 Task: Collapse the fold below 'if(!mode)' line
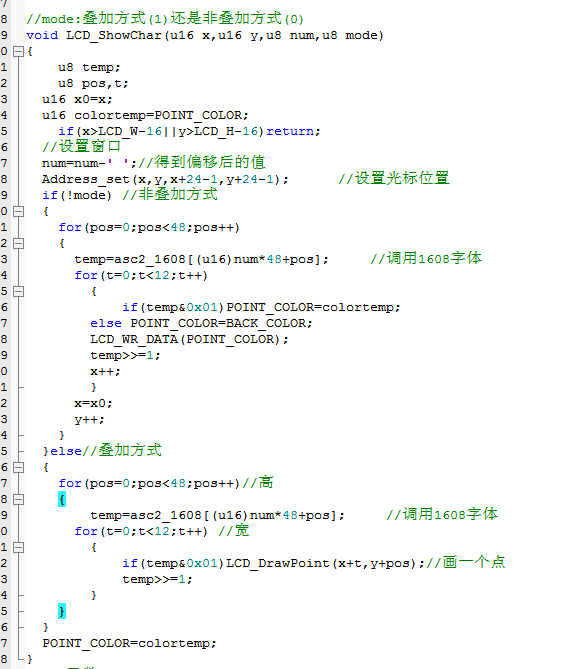(18, 212)
